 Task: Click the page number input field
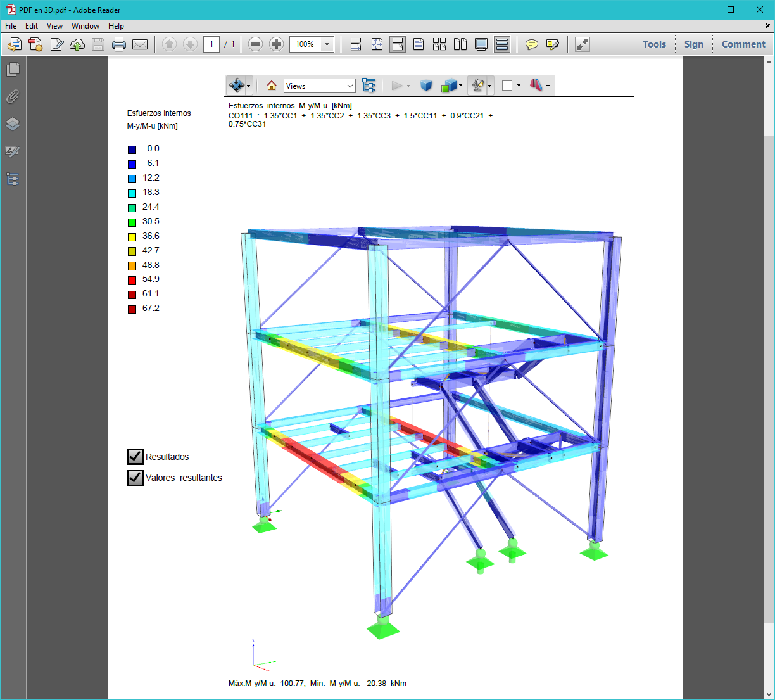(211, 44)
